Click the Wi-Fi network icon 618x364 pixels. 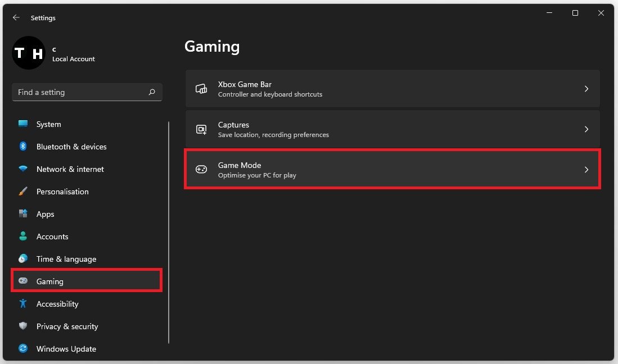tap(23, 169)
